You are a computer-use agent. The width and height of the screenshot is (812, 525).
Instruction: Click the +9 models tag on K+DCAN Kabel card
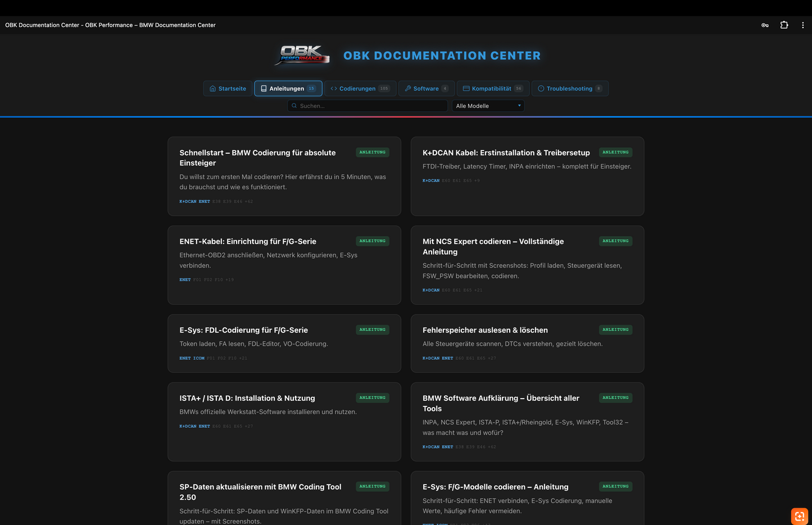point(477,181)
